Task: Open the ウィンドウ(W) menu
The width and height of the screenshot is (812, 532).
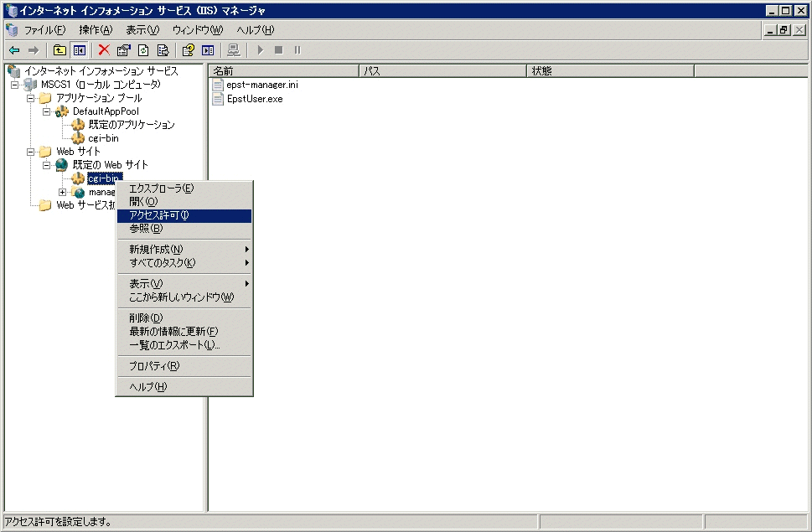Action: pyautogui.click(x=198, y=30)
